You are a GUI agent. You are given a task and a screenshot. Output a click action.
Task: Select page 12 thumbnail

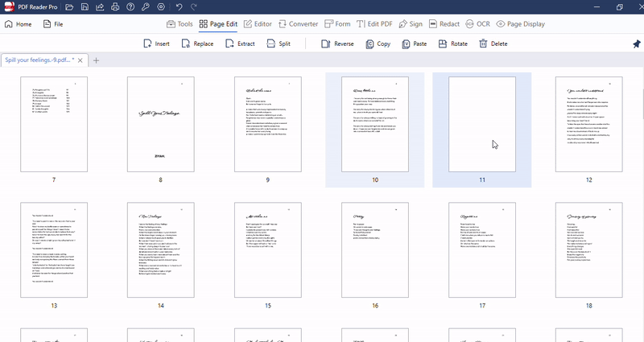(x=589, y=124)
